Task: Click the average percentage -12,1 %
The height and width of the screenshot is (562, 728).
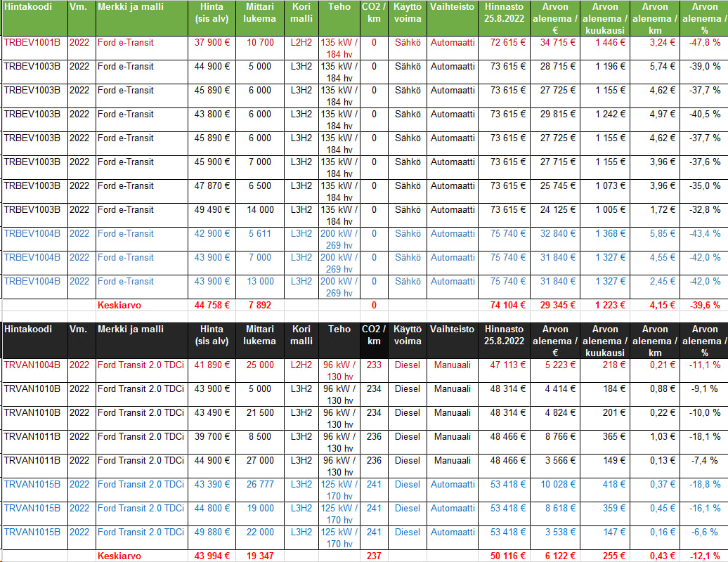Action: click(704, 556)
